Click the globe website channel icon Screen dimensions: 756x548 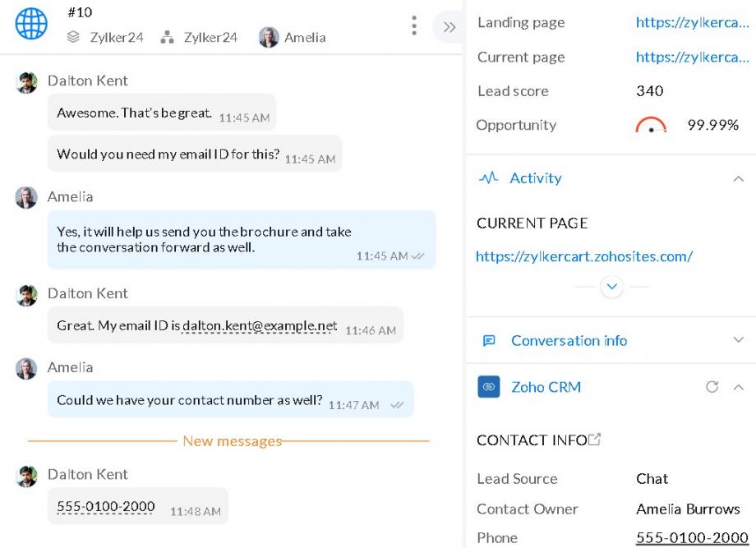click(31, 24)
